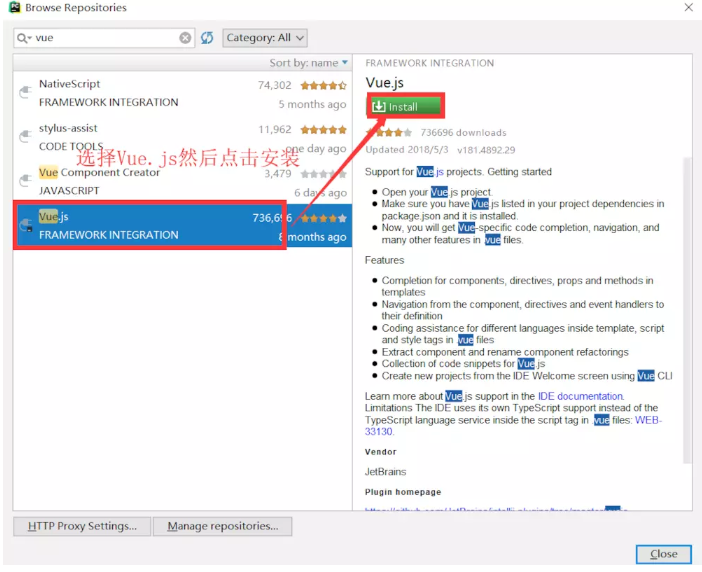Click the Updated 2018/5/3 text
The width and height of the screenshot is (702, 572).
407,150
